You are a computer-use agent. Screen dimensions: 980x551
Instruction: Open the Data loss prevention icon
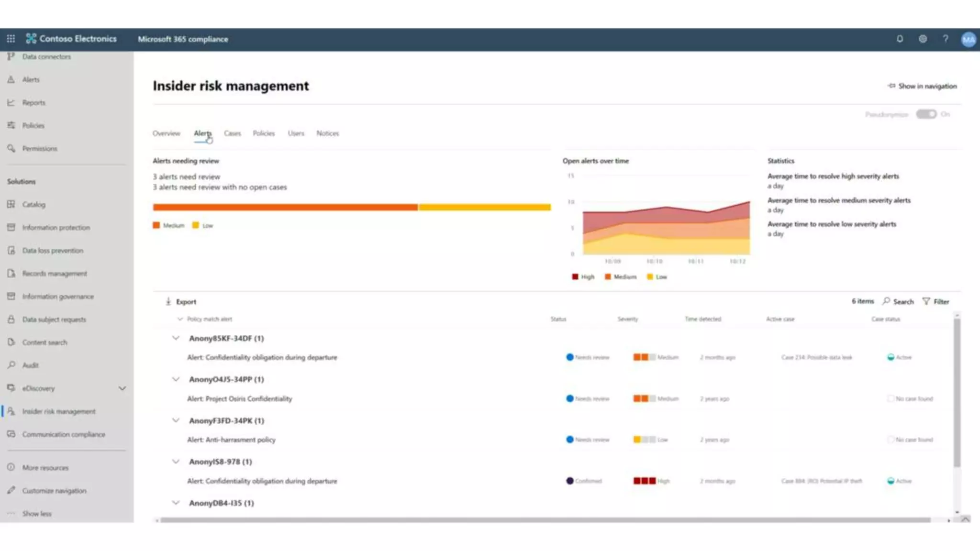click(x=11, y=250)
